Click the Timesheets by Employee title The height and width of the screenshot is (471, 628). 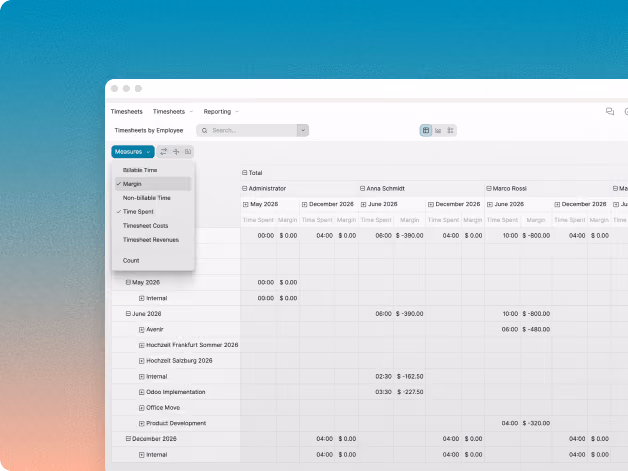[x=149, y=130]
